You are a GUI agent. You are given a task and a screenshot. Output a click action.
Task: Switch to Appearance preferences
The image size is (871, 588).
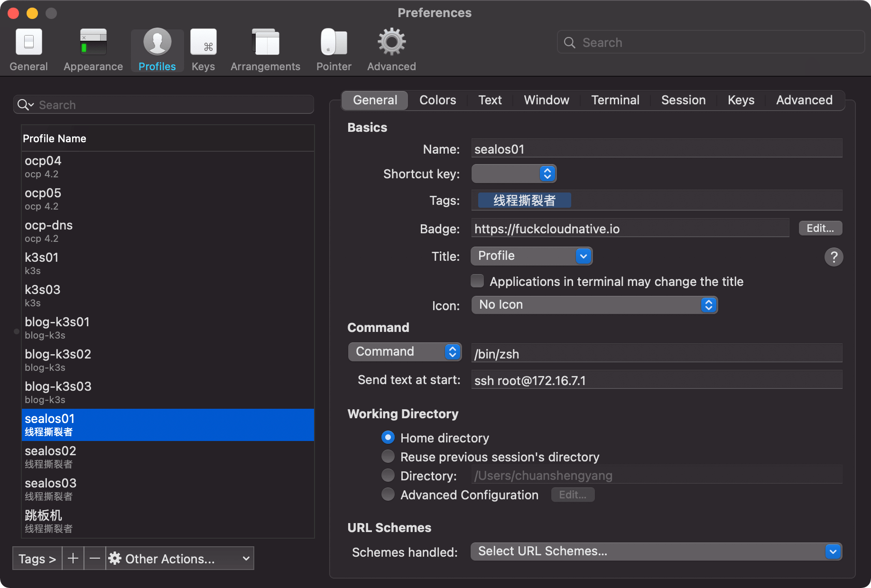click(93, 49)
